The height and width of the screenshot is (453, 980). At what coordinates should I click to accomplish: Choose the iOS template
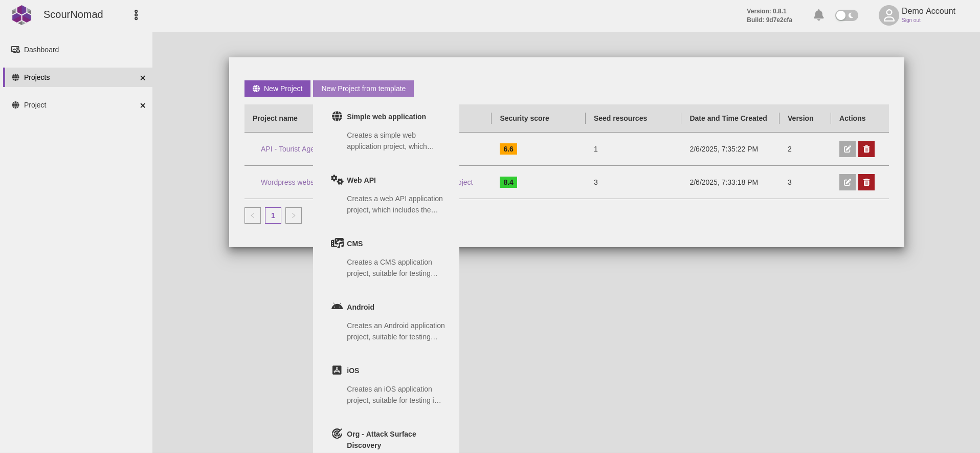[x=386, y=385]
